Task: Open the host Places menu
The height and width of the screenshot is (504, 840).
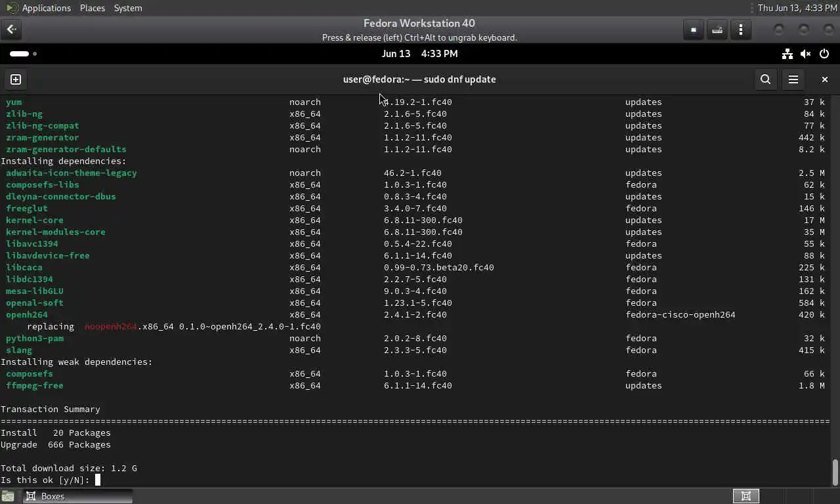Action: point(92,8)
